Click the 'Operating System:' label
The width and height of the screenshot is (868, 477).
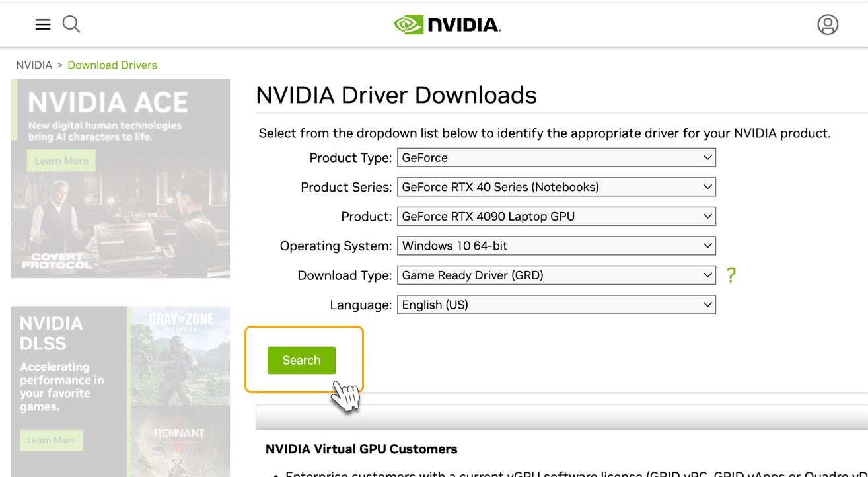(x=336, y=246)
